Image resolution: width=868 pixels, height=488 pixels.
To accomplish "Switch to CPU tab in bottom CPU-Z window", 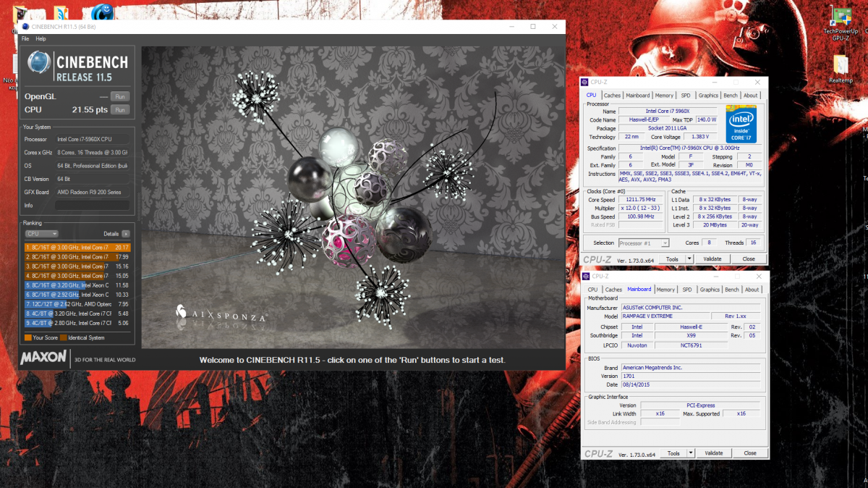I will 593,290.
